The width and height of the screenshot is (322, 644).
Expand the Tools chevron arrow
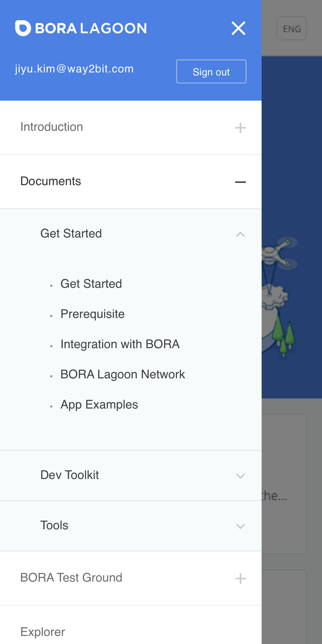[x=240, y=526]
